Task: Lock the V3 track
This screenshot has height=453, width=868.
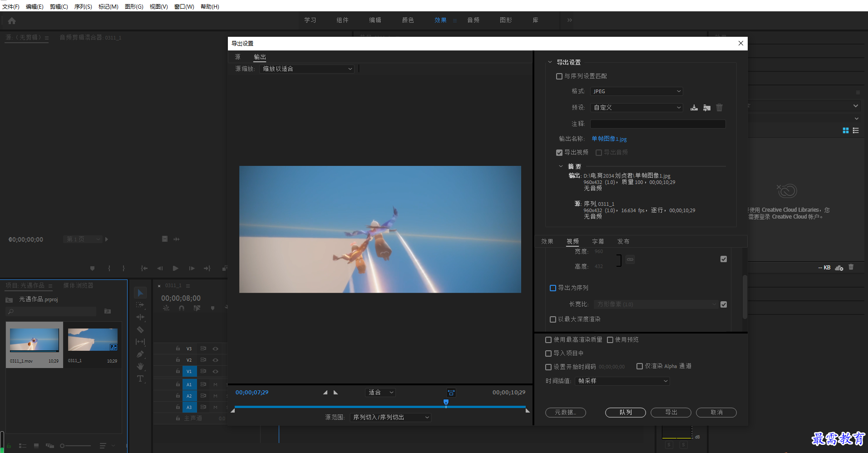Action: click(x=178, y=348)
